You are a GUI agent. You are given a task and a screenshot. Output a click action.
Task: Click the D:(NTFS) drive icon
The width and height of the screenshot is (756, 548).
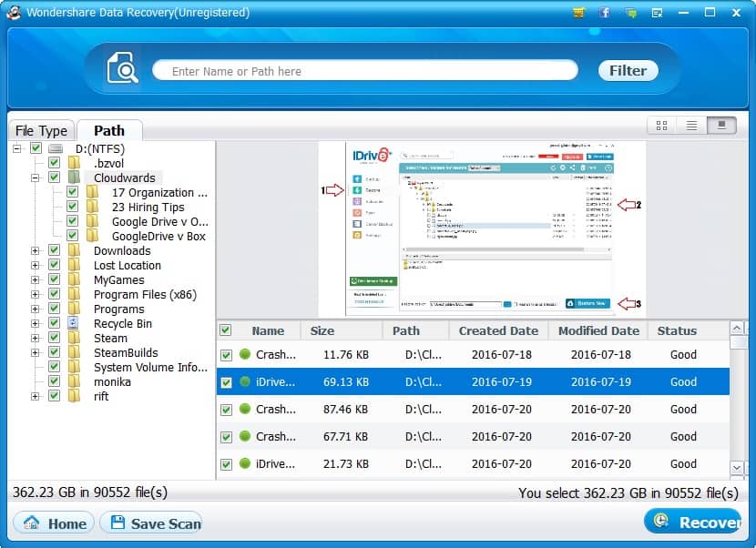tap(56, 149)
